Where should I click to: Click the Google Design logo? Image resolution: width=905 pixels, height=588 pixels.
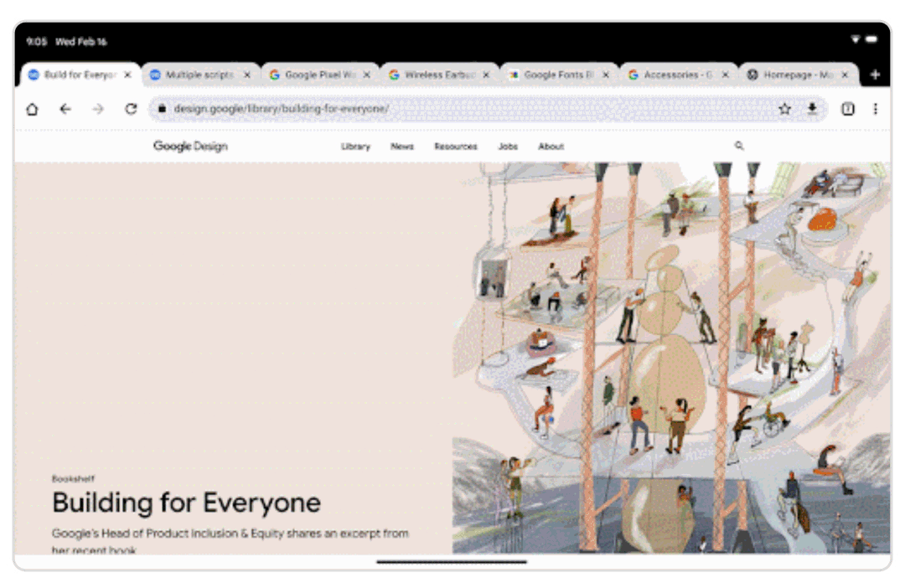tap(190, 147)
